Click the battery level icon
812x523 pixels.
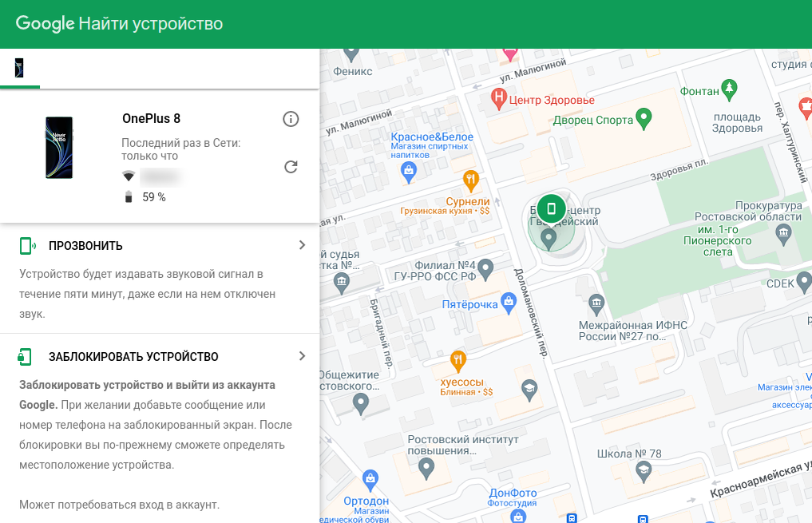pos(129,196)
